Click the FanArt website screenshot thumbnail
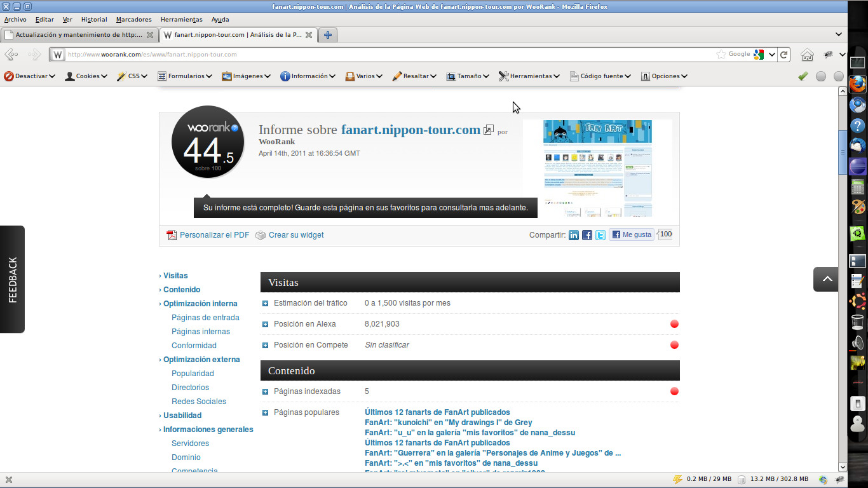Image resolution: width=868 pixels, height=488 pixels. pyautogui.click(x=597, y=168)
